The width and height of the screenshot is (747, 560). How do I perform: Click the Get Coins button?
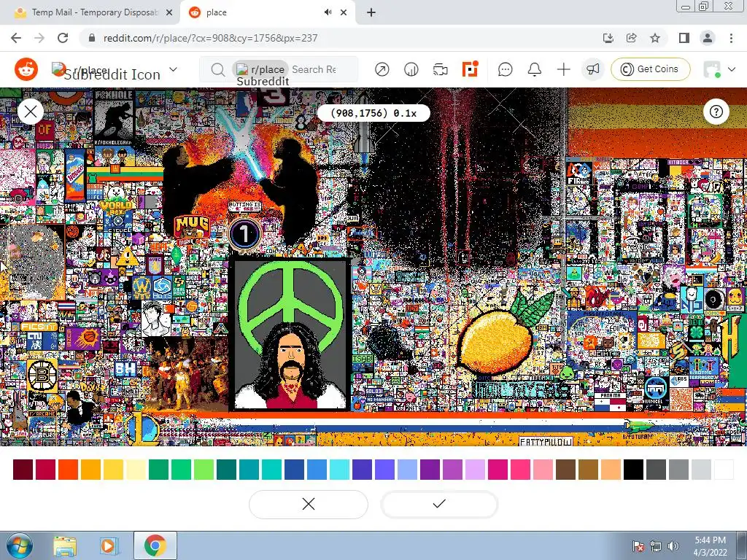tap(650, 69)
